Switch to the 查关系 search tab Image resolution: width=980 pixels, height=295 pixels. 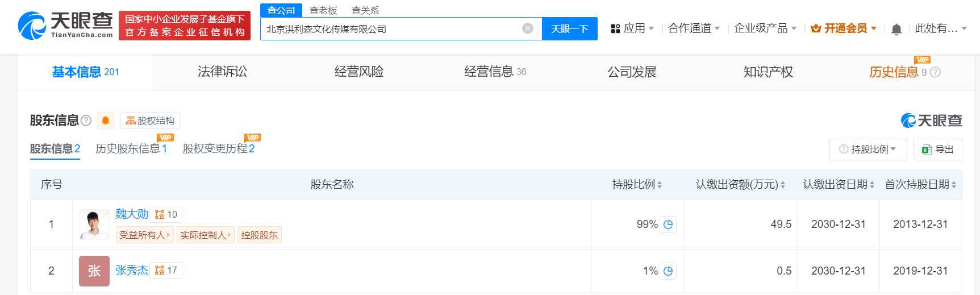pos(365,10)
